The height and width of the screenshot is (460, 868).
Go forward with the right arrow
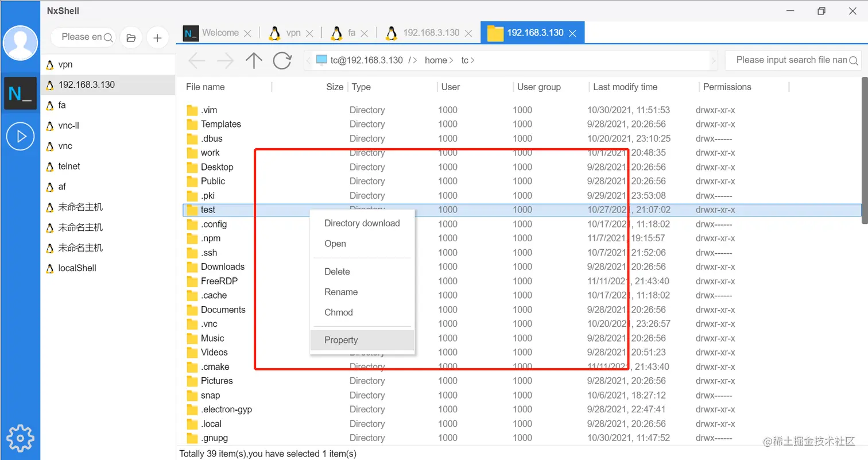coord(225,61)
